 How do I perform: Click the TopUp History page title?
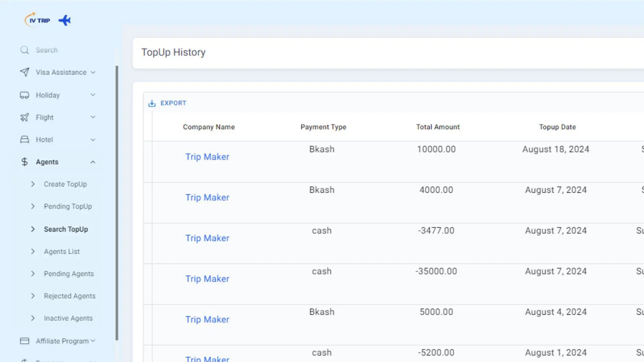(x=173, y=52)
